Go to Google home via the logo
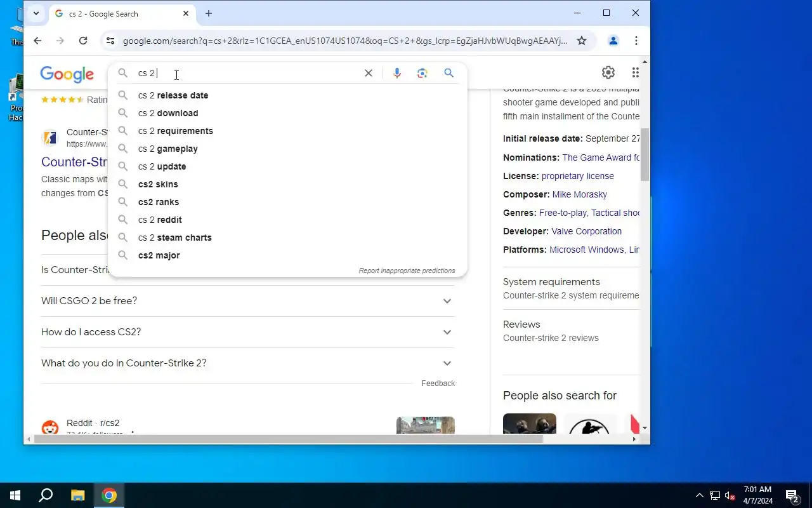This screenshot has width=812, height=508. point(67,74)
